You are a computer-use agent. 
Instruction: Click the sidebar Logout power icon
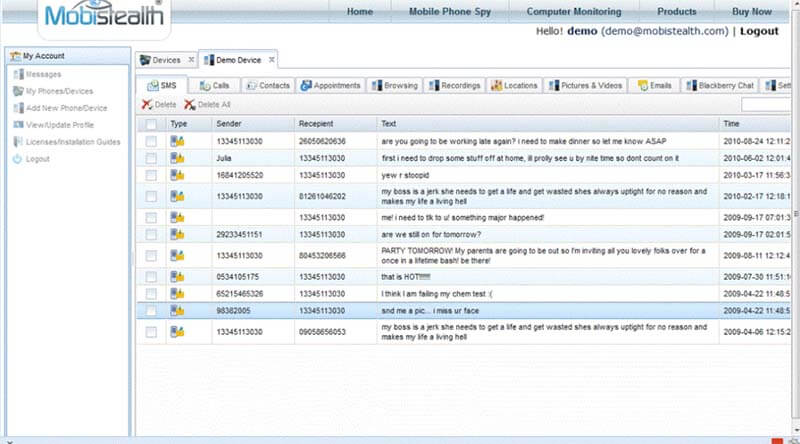tap(18, 159)
